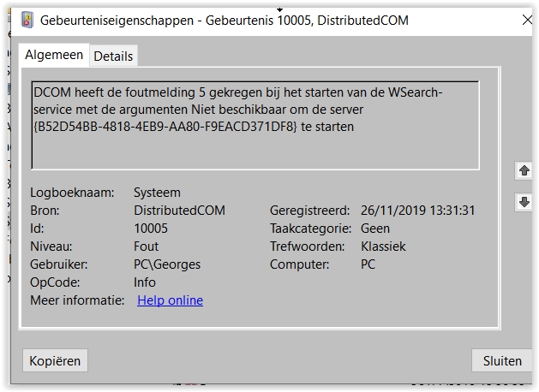
Task: Select the Gebruiker value PC\Georges
Action: coord(167,264)
